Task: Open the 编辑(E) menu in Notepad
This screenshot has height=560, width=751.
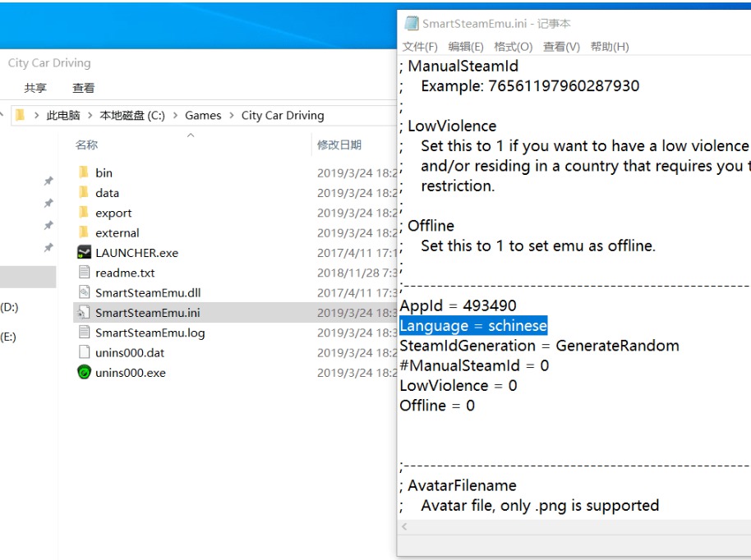Action: (466, 47)
